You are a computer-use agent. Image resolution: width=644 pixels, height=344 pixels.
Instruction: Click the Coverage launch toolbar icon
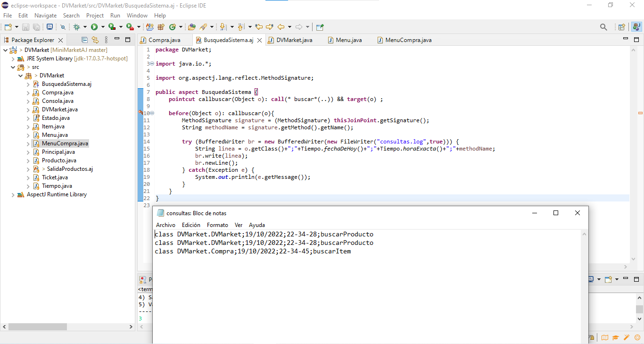pos(112,27)
